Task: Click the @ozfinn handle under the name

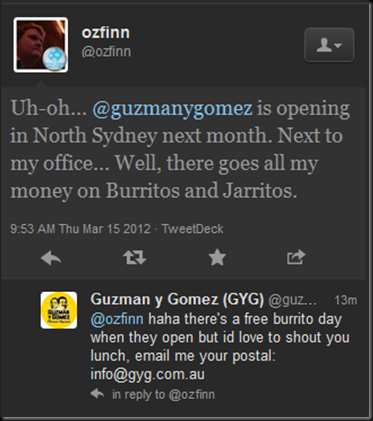Action: click(106, 52)
